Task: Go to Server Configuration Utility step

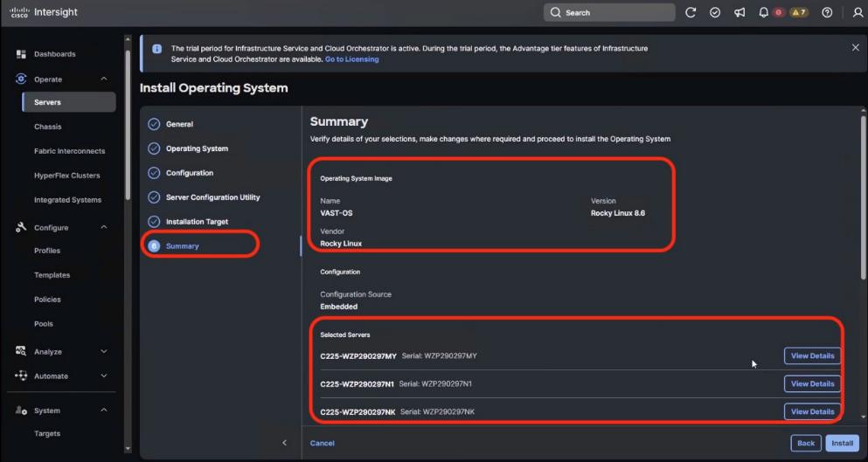Action: [213, 197]
